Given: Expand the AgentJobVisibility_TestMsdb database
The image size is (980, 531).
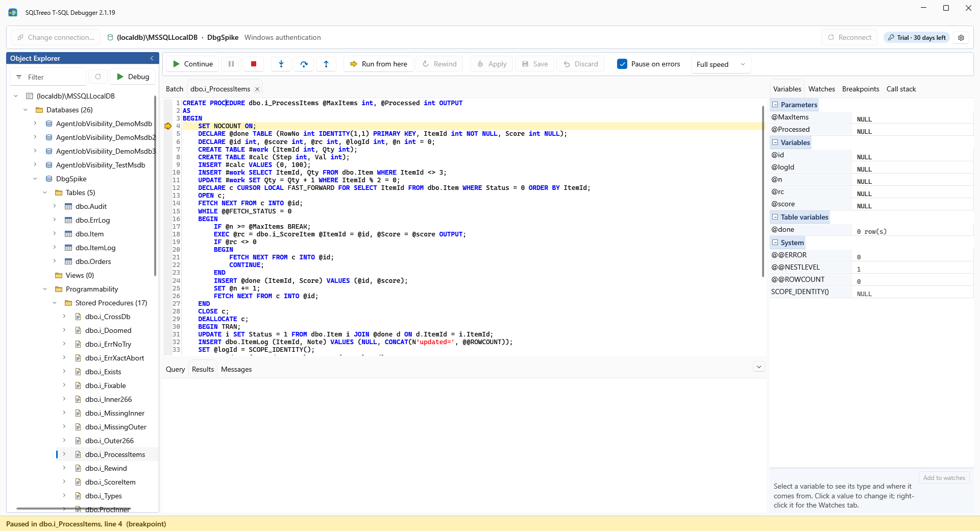Looking at the screenshot, I should (x=35, y=165).
